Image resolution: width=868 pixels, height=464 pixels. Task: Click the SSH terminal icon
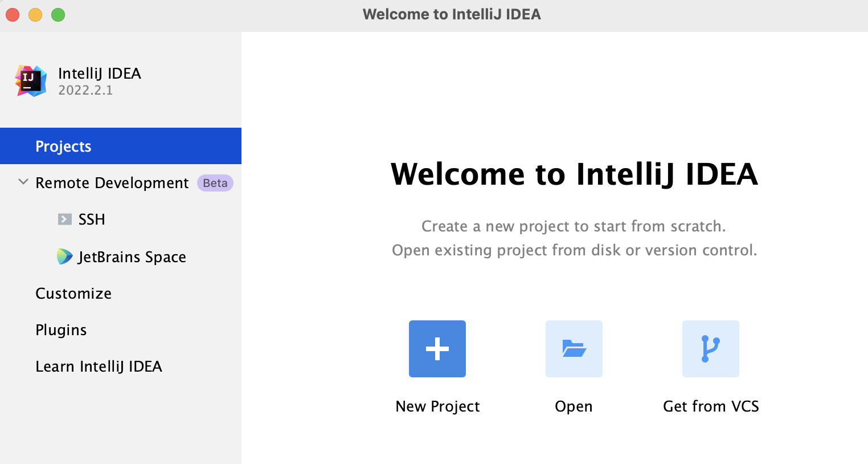[65, 219]
